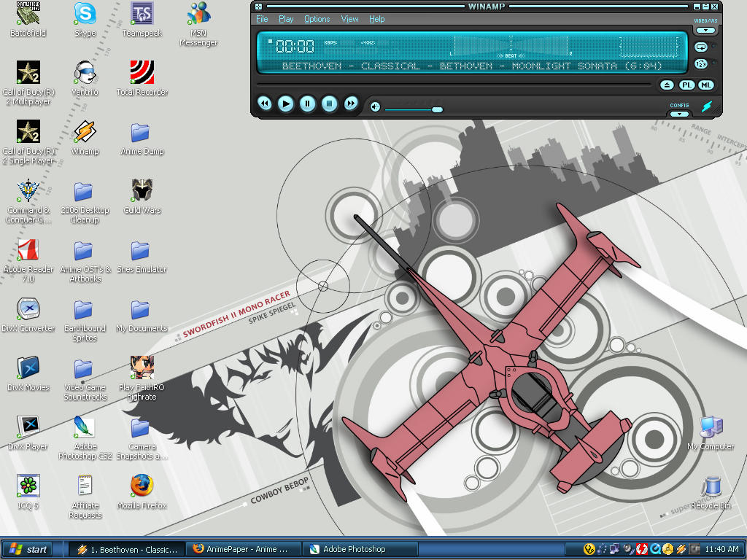Switch to the Beethoven Winamp taskbar button
747x560 pixels.
(127, 550)
